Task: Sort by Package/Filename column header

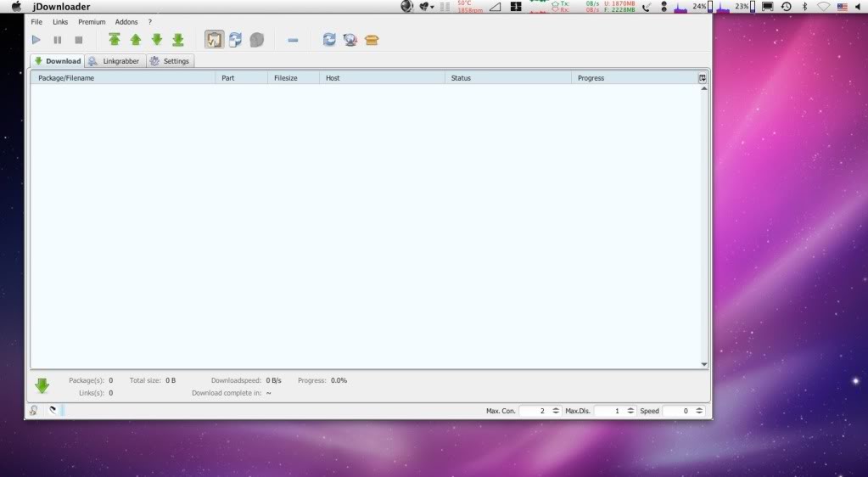Action: pyautogui.click(x=123, y=78)
